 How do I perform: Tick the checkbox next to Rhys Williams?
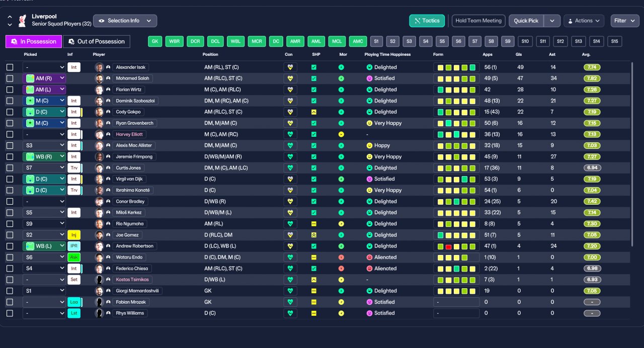point(10,313)
